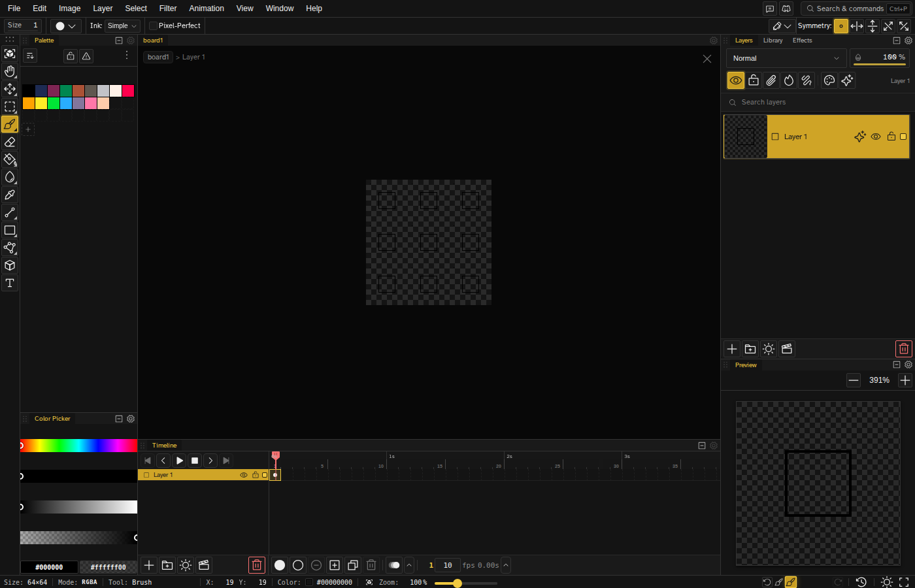
Task: Activate the Eyedropper tool
Action: [10, 195]
